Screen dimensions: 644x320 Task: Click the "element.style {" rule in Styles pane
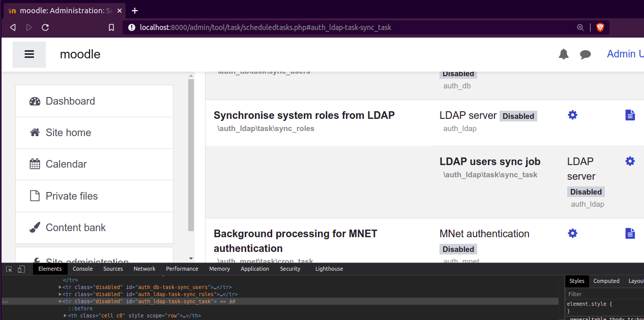coord(589,304)
